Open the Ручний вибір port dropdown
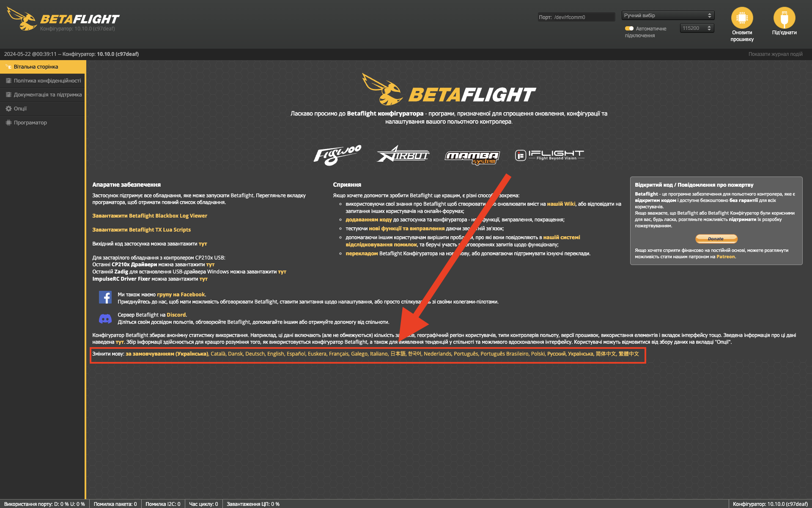The image size is (812, 508). coord(668,16)
